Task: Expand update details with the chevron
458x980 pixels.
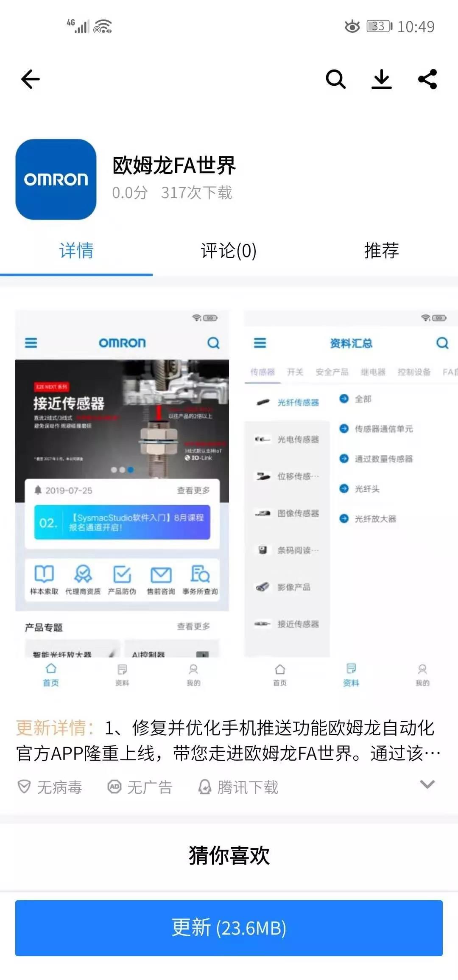Action: click(x=427, y=784)
